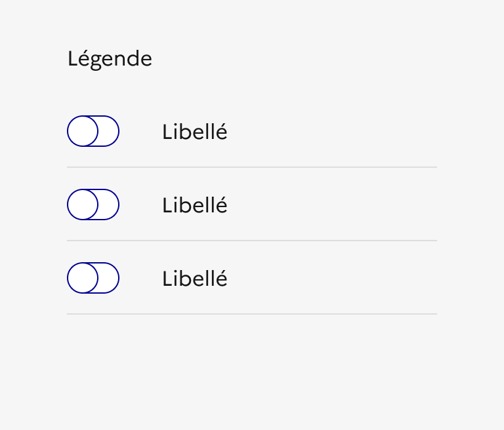The height and width of the screenshot is (430, 504).
Task: Click the empty track end of the middle toggle
Action: pos(110,205)
